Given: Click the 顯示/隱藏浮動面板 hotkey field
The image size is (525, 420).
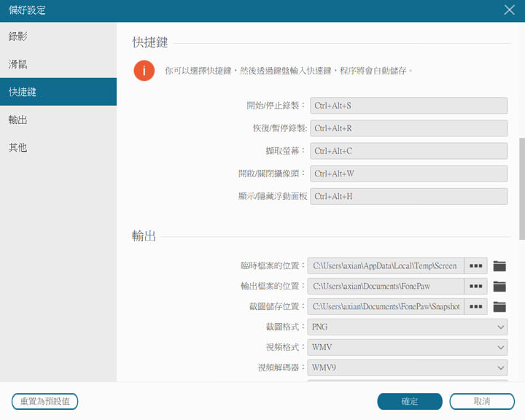Looking at the screenshot, I should click(409, 196).
